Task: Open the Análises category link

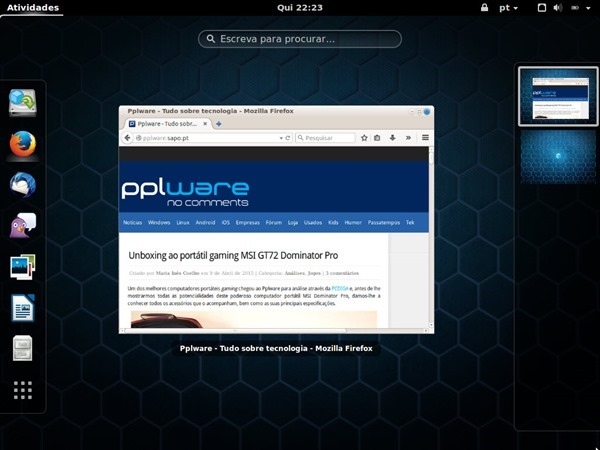Action: point(295,273)
